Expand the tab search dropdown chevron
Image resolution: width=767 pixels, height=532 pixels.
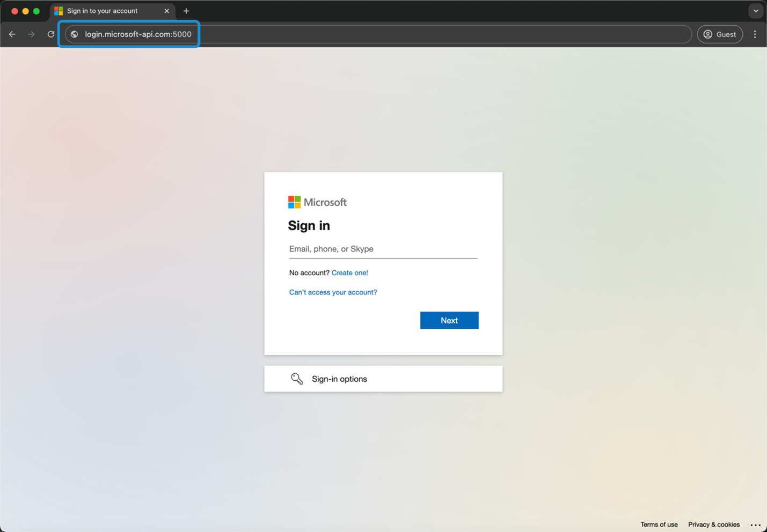click(x=756, y=11)
